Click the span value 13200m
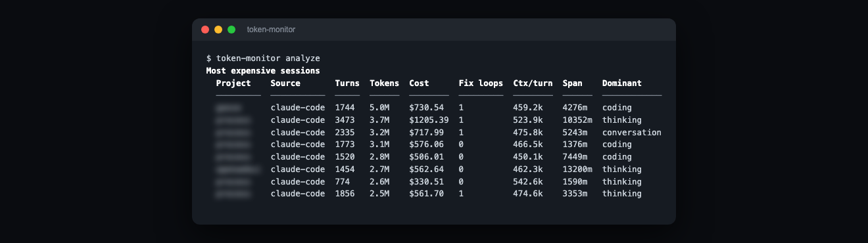The width and height of the screenshot is (868, 243). (x=578, y=169)
